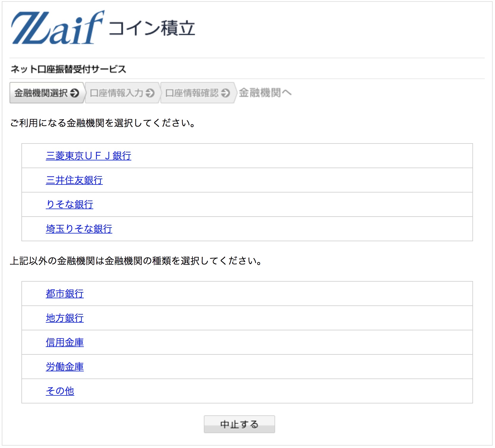495x448 pixels.
Task: Select the 信用金庫 institution type
Action: tap(65, 342)
